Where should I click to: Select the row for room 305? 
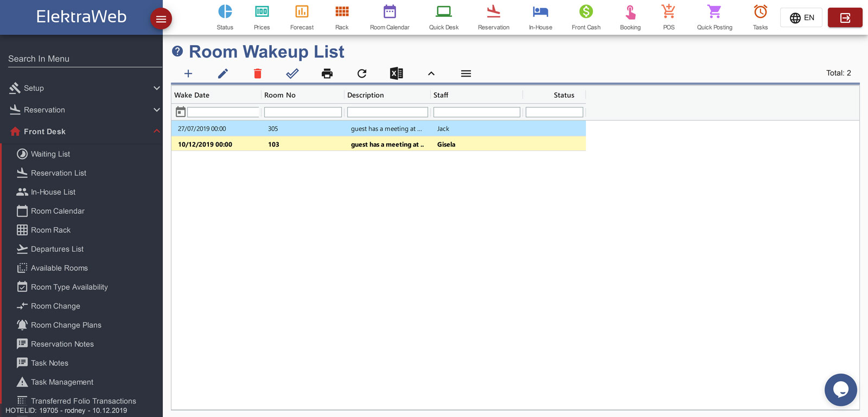point(379,129)
